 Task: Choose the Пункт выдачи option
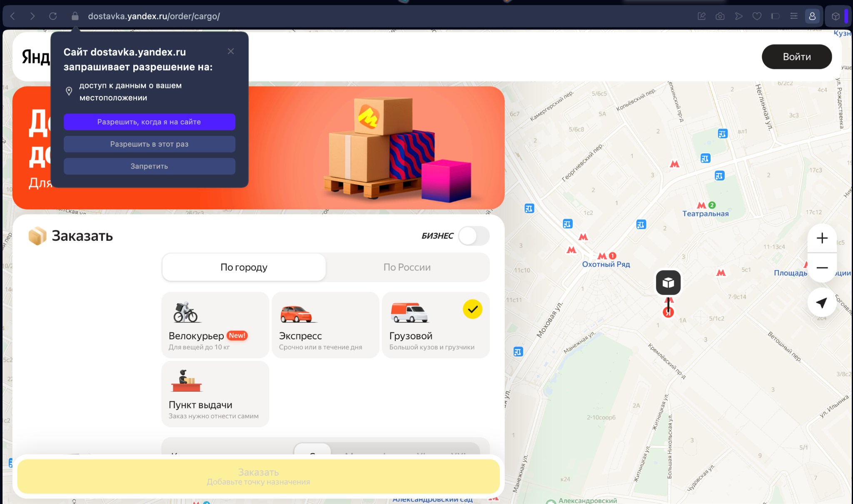pyautogui.click(x=215, y=394)
